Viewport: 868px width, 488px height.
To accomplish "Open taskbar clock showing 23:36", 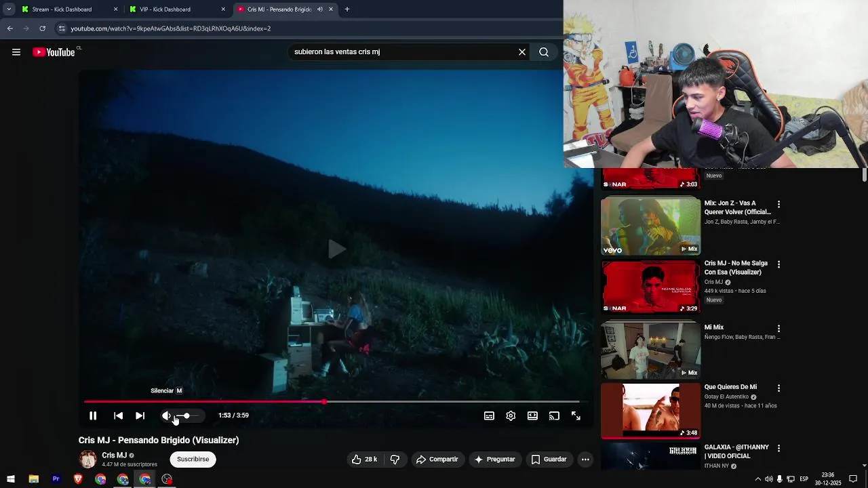I will (828, 479).
